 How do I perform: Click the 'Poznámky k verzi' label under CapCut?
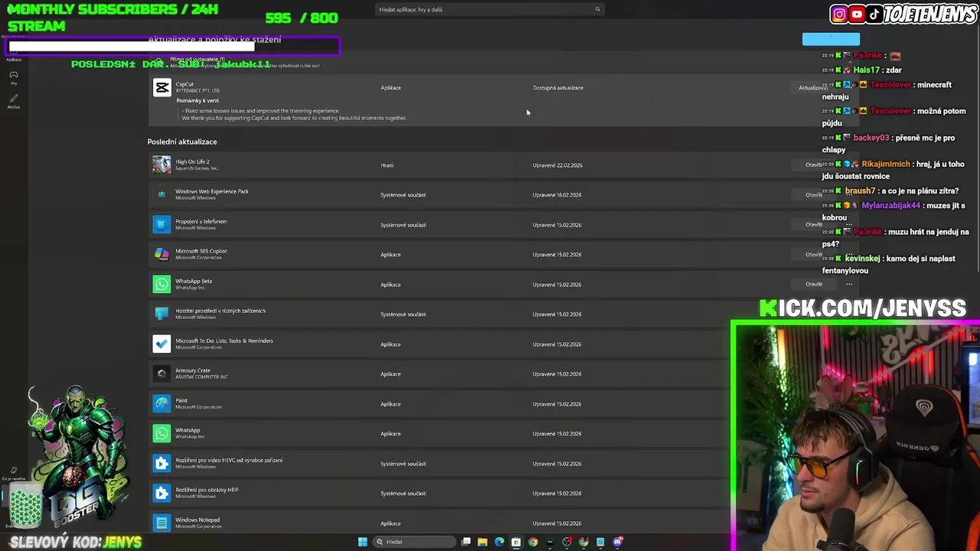198,100
